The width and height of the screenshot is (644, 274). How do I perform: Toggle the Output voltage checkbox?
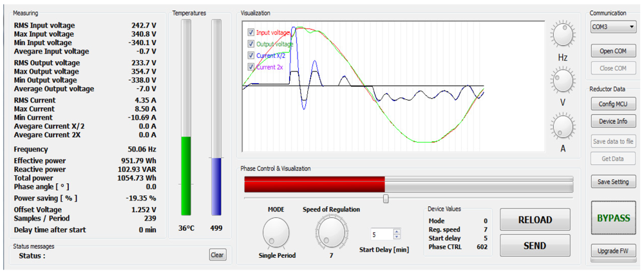click(x=251, y=44)
